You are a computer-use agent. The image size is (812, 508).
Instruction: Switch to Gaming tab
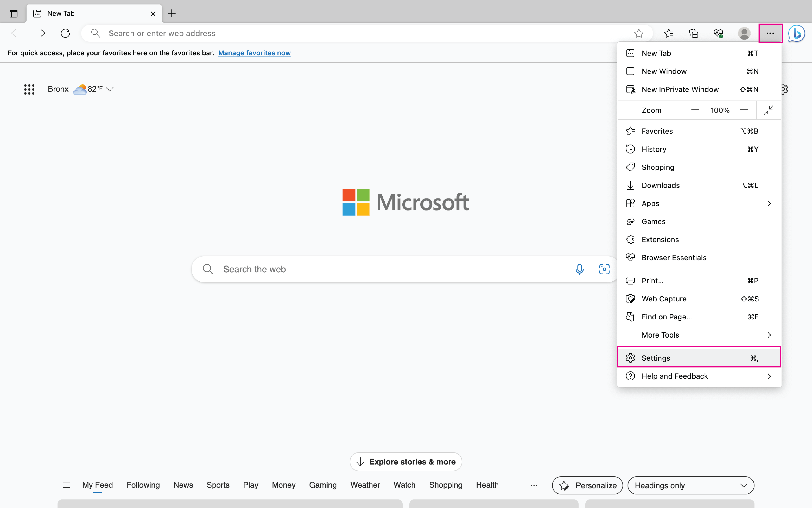[x=323, y=485]
